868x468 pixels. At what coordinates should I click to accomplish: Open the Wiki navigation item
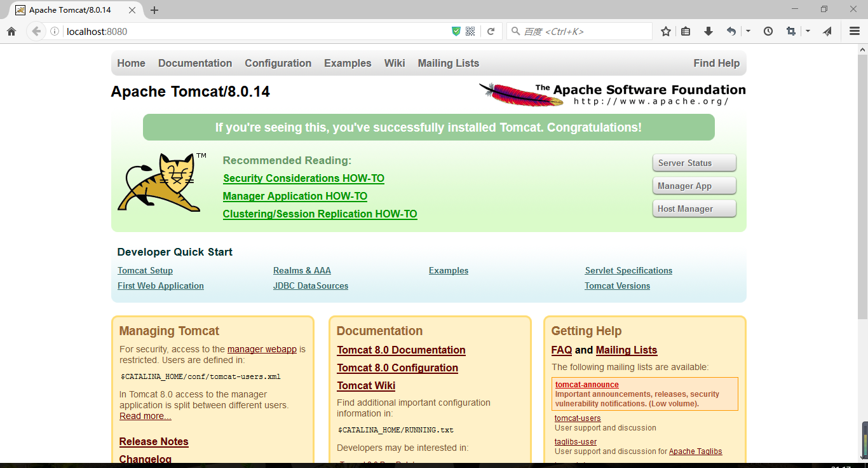(395, 63)
